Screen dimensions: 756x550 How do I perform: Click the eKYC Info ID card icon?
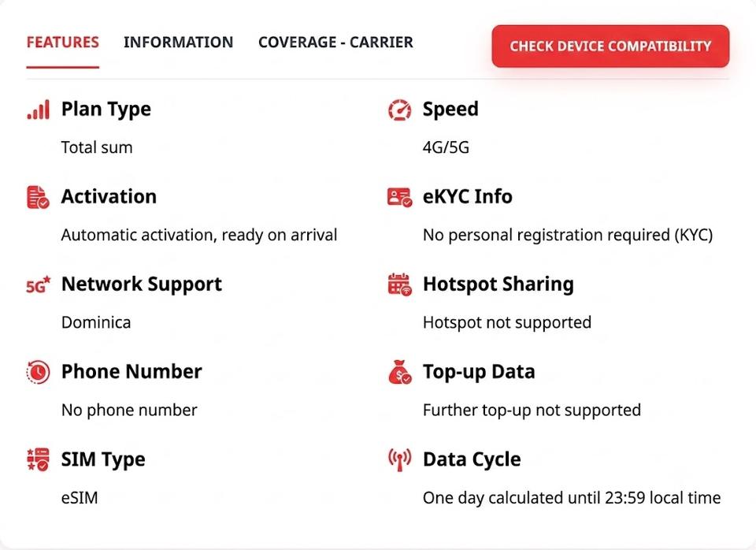[400, 197]
